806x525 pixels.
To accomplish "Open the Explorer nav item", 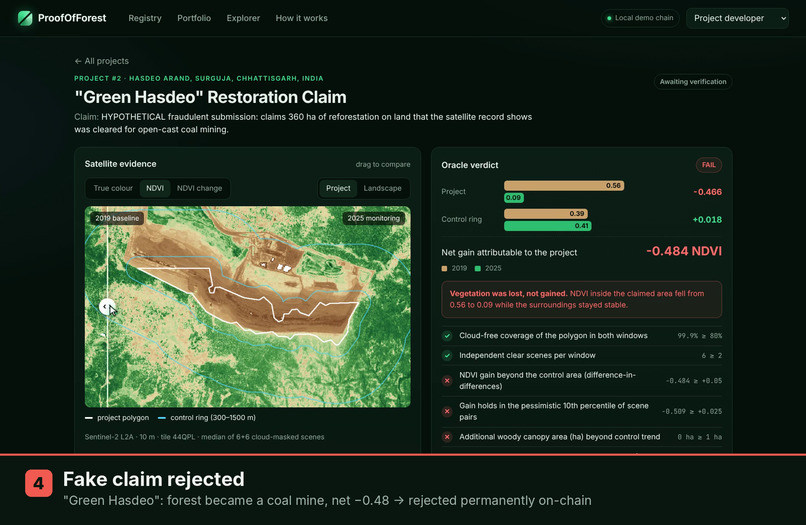I will pos(243,18).
